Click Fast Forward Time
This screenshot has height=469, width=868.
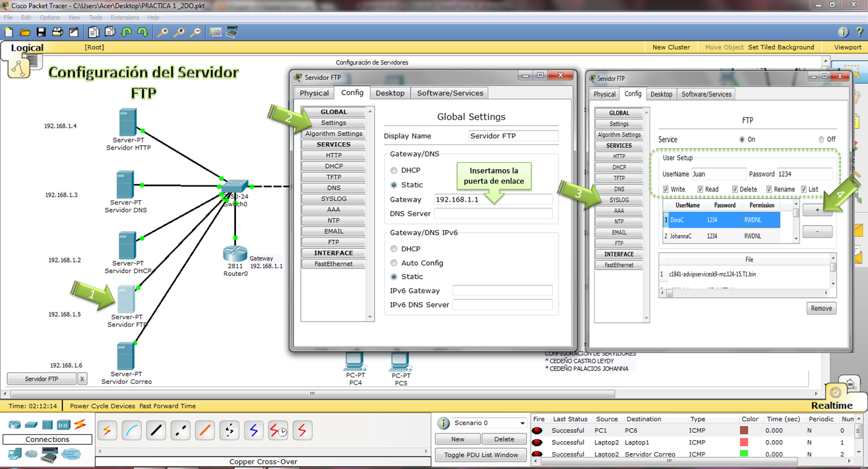pyautogui.click(x=168, y=406)
